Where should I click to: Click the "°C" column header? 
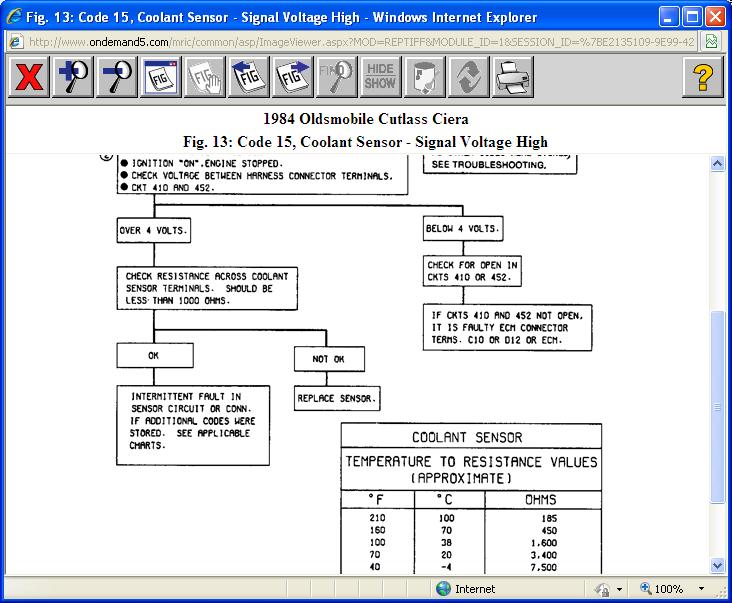445,499
